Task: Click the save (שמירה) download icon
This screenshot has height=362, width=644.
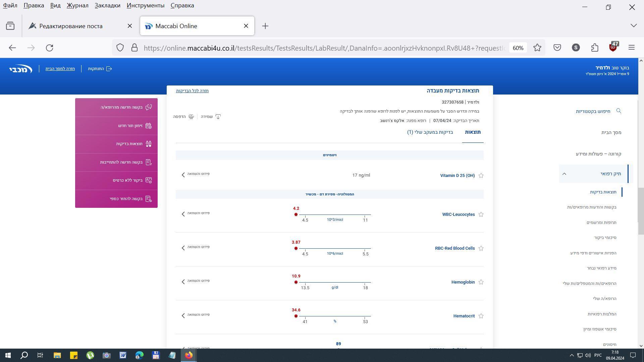Action: point(218,117)
